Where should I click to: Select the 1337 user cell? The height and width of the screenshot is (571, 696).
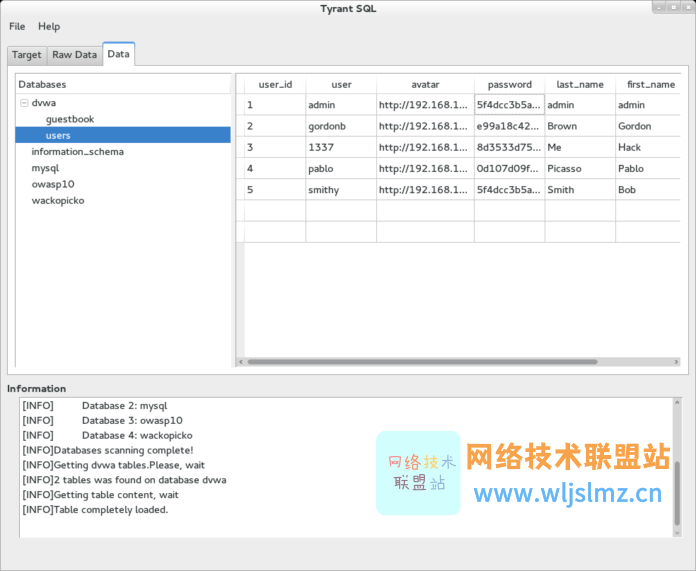tap(341, 147)
